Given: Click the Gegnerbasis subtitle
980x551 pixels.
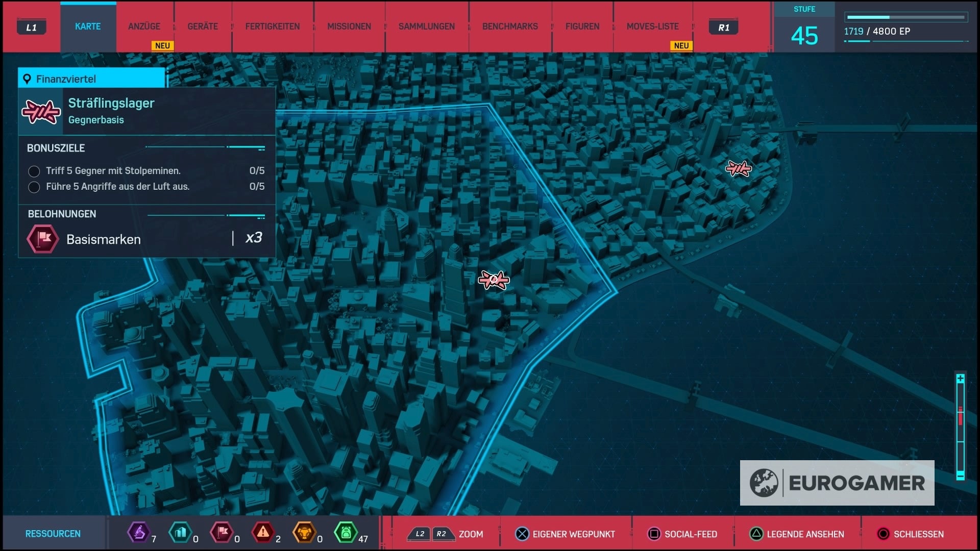Looking at the screenshot, I should click(x=96, y=120).
